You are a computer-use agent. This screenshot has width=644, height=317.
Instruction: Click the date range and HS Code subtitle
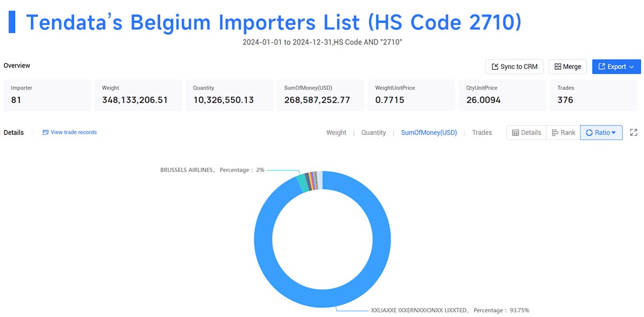[322, 42]
